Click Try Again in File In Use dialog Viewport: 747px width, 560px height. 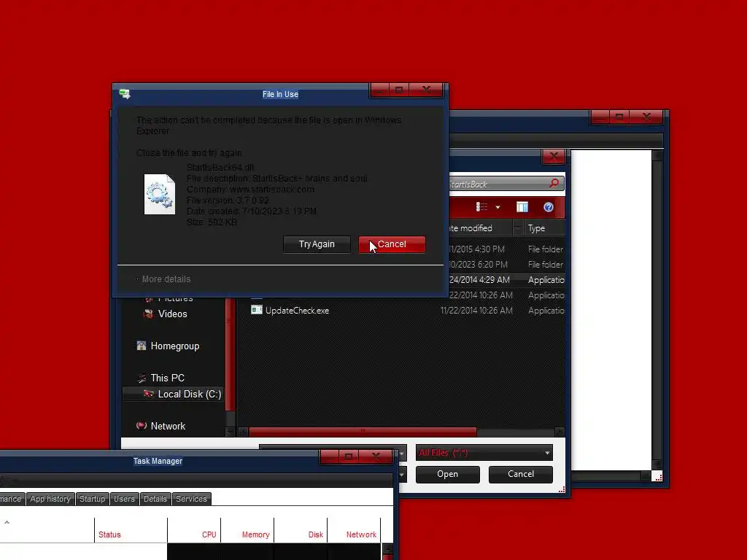tap(317, 244)
